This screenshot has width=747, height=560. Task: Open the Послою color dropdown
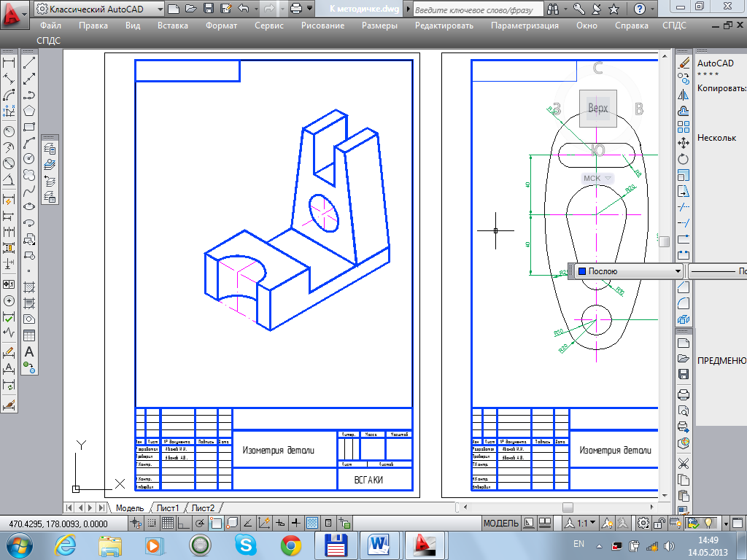(630, 271)
